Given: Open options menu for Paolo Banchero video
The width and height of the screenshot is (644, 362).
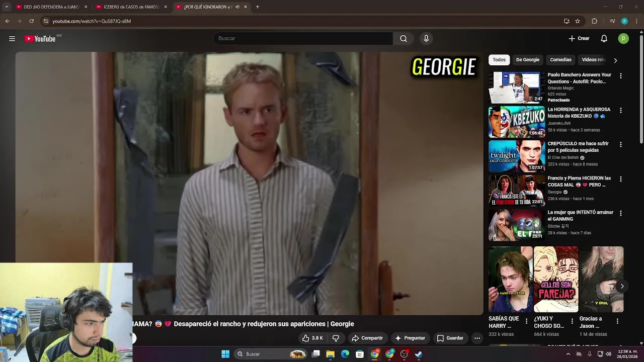Looking at the screenshot, I should 620,76.
